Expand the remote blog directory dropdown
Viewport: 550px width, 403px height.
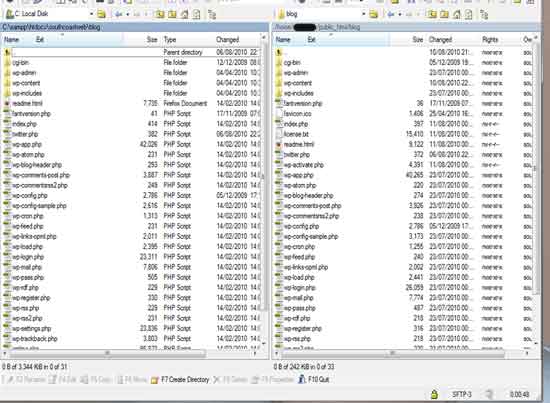364,14
